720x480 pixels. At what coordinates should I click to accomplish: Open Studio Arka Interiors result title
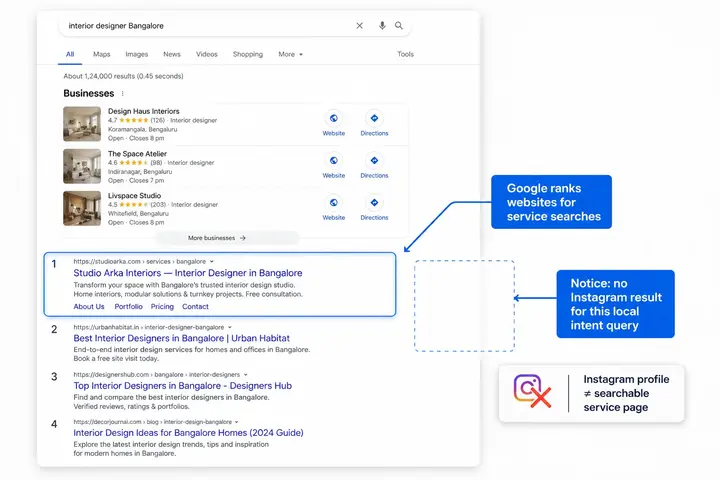tap(188, 273)
